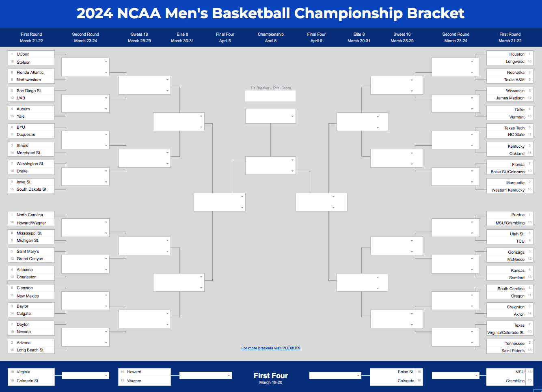The image size is (542, 392).
Task: Open the national champion pick dropdown
Action: click(x=270, y=116)
